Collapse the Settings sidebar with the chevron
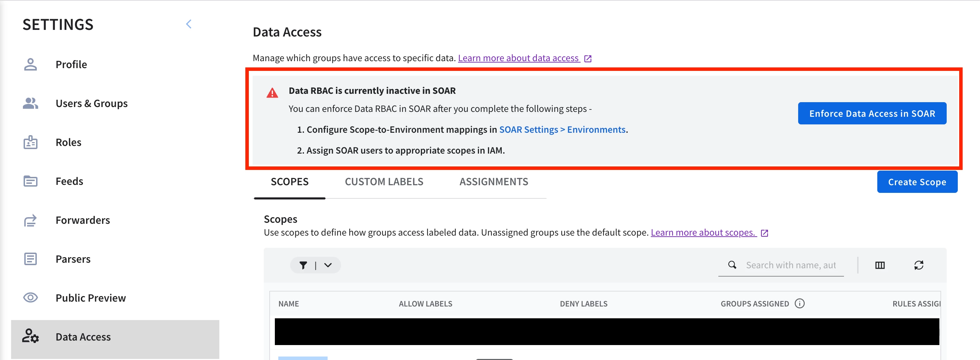The height and width of the screenshot is (360, 980). (x=189, y=24)
